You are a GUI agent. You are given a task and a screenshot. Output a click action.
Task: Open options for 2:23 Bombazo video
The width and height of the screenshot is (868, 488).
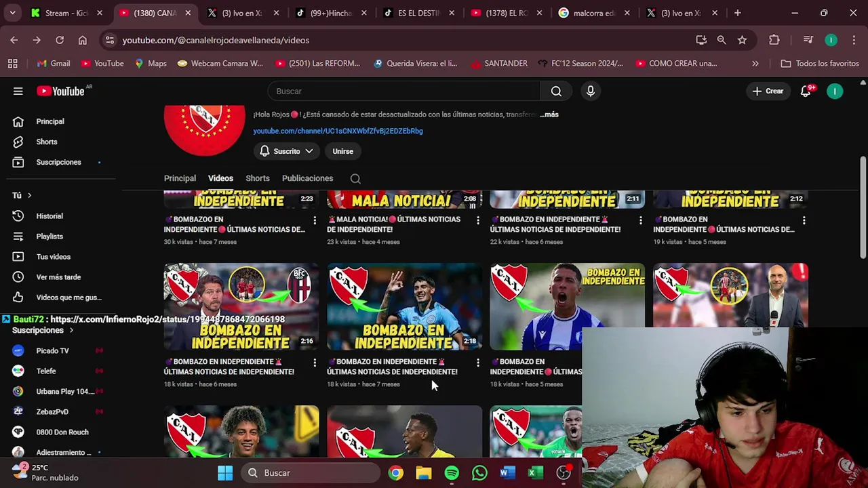click(x=315, y=220)
